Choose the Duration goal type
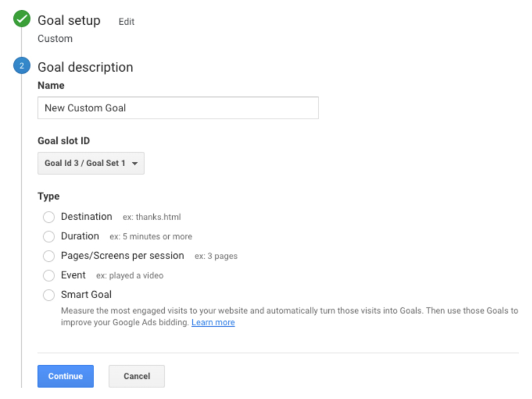532x399 pixels. point(49,236)
